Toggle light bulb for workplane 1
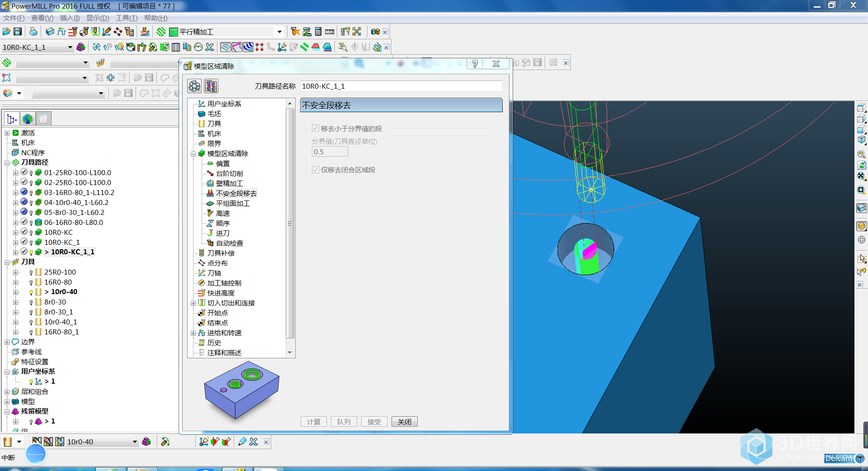This screenshot has width=868, height=471. 31,382
